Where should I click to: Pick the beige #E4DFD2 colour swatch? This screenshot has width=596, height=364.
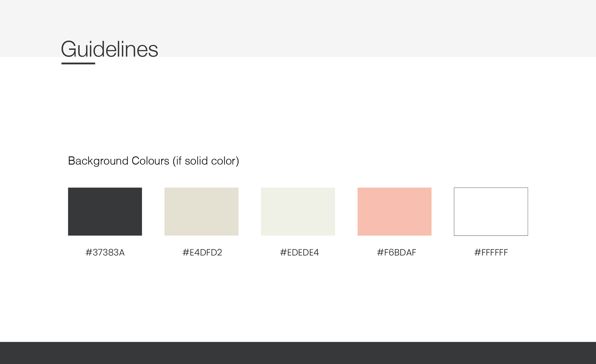(201, 211)
